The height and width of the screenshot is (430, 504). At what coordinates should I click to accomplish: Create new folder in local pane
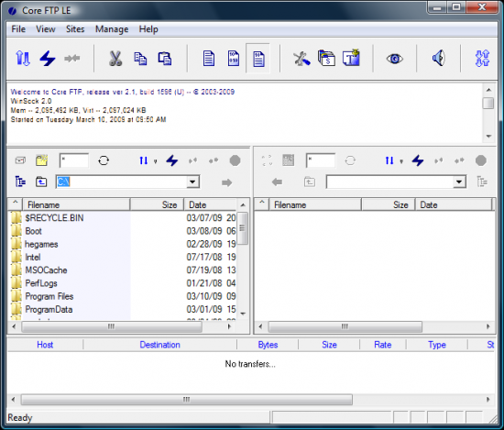pyautogui.click(x=41, y=160)
